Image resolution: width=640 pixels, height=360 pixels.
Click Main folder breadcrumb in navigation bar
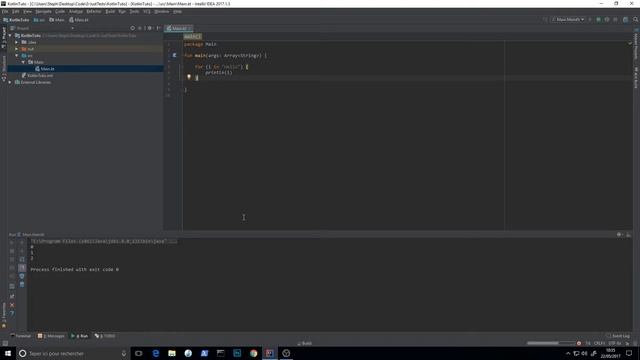[x=57, y=20]
